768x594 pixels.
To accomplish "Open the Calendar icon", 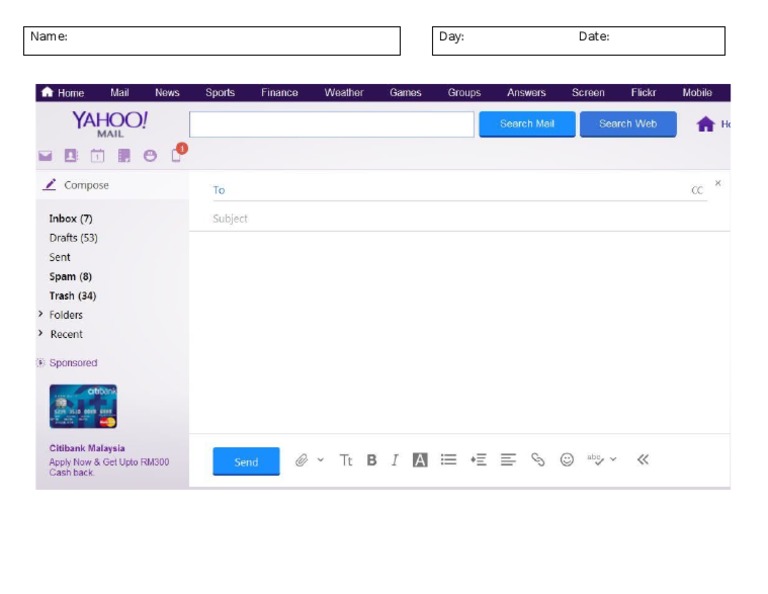I will 97,156.
